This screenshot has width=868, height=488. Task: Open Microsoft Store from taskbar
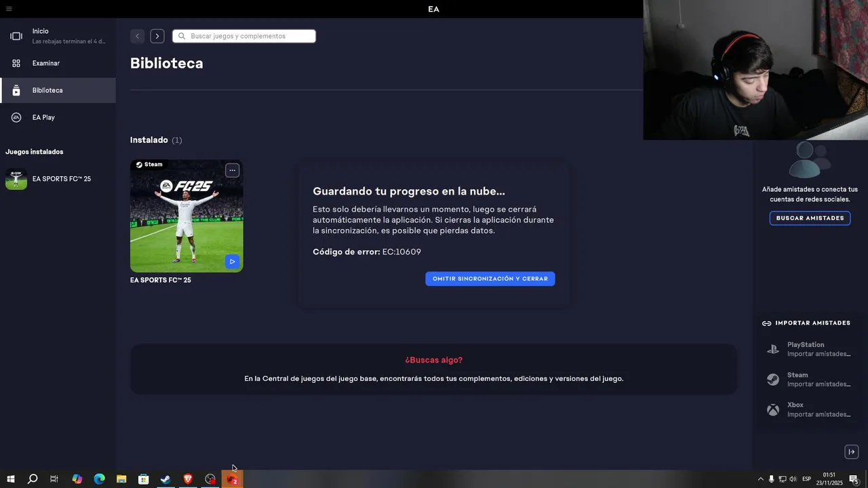tap(144, 479)
